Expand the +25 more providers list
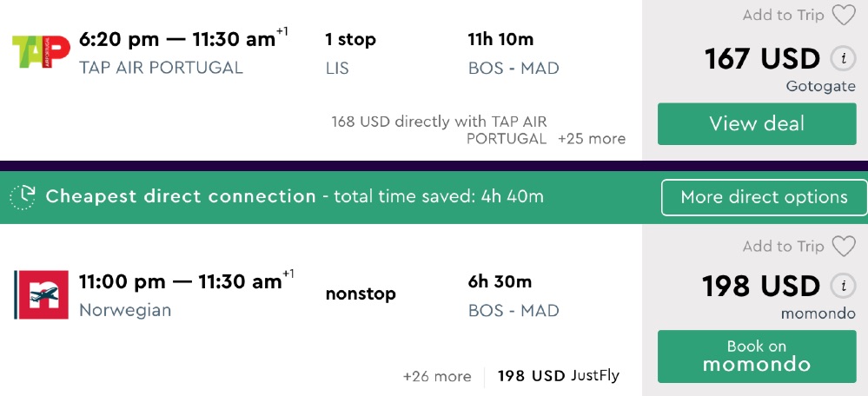This screenshot has width=868, height=396. (x=591, y=139)
